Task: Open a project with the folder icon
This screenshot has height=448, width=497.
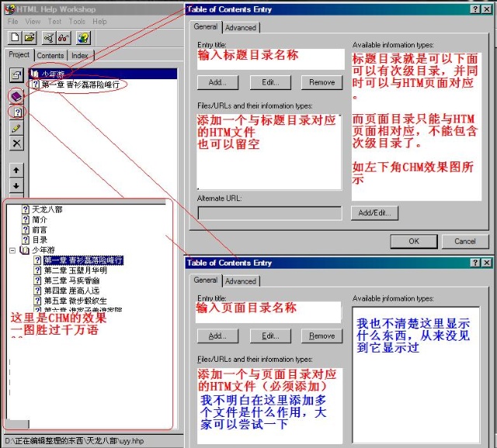Action: [30, 37]
